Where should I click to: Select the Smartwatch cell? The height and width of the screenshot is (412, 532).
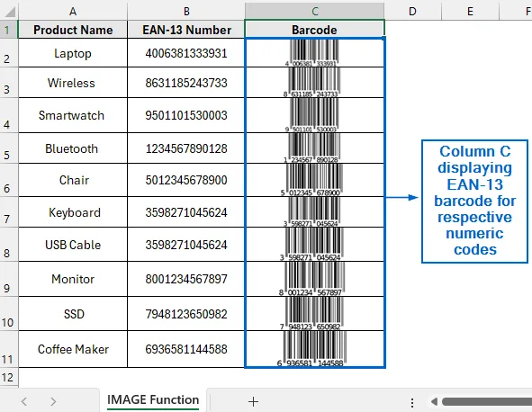(73, 115)
